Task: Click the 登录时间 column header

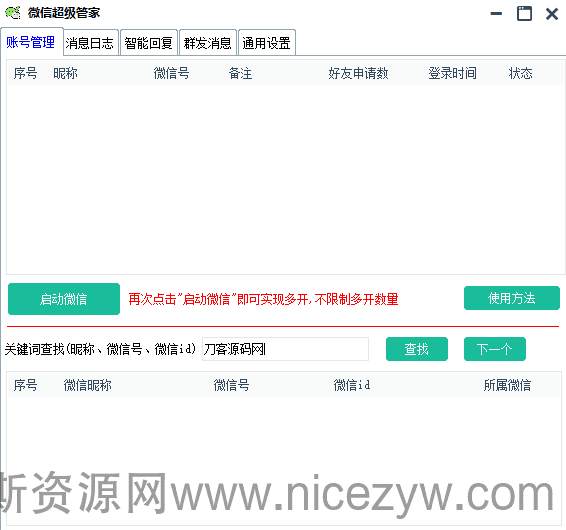Action: coord(452,74)
